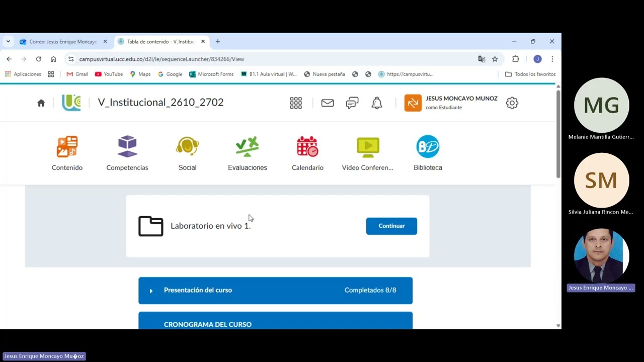644x362 pixels.
Task: Click the V_Institucional_2610_2702 course title
Action: 160,103
